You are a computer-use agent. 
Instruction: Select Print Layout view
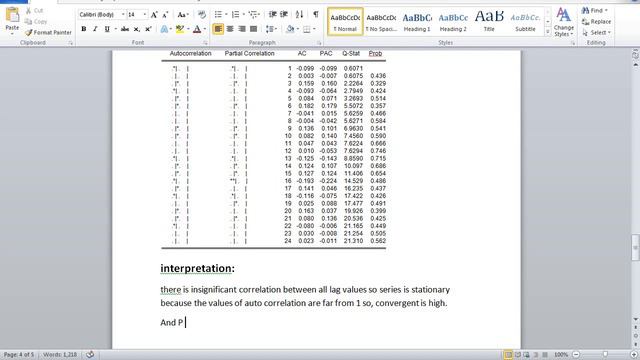click(508, 355)
